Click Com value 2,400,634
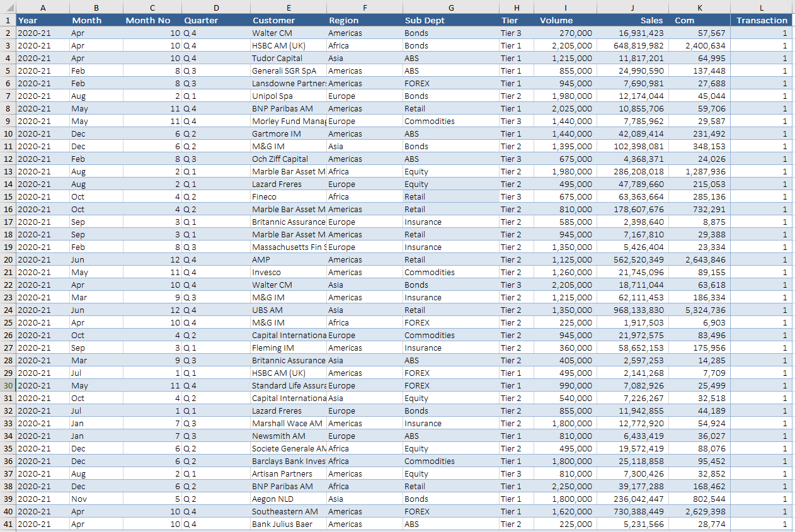795x532 pixels. pyautogui.click(x=699, y=45)
